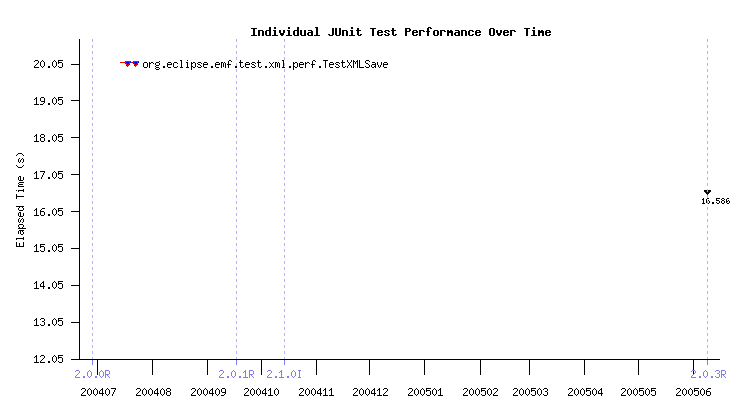Image resolution: width=753 pixels, height=416 pixels.
Task: Select the 2.0.0R release marker
Action: (x=91, y=374)
